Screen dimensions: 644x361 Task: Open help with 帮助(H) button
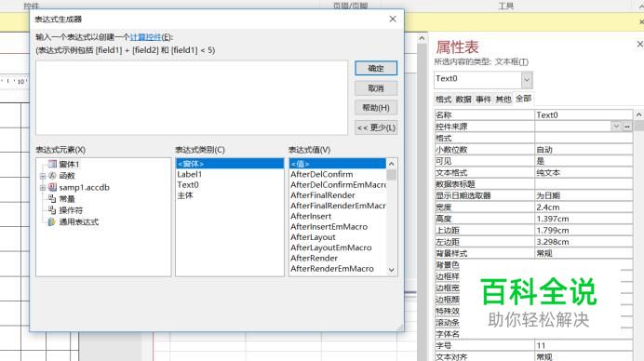click(376, 108)
